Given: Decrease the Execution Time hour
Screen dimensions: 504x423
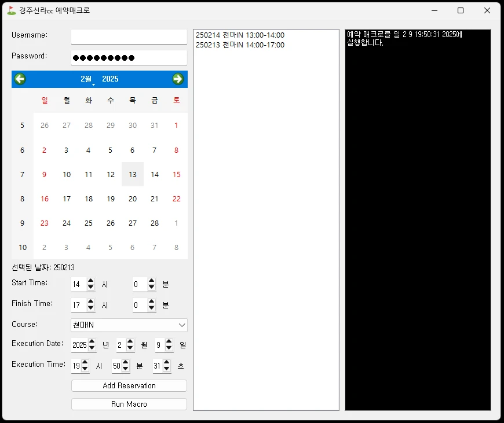Looking at the screenshot, I should coord(85,369).
